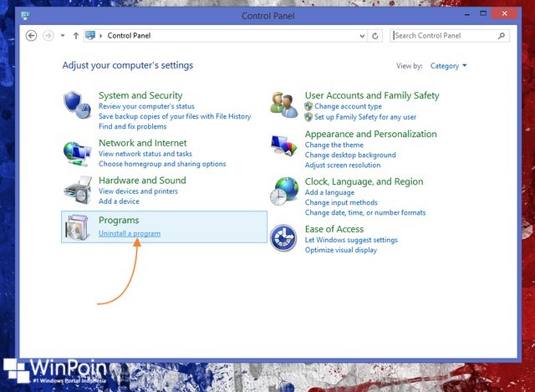Open the Ease of Access icon
The width and height of the screenshot is (535, 392).
283,238
